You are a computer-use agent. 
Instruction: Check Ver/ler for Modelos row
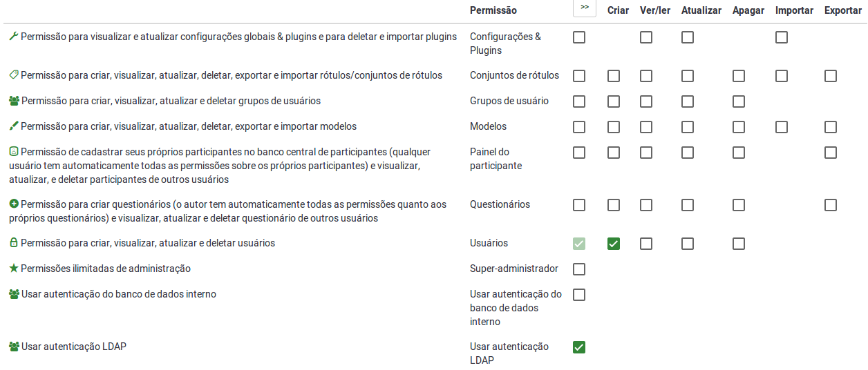coord(646,127)
